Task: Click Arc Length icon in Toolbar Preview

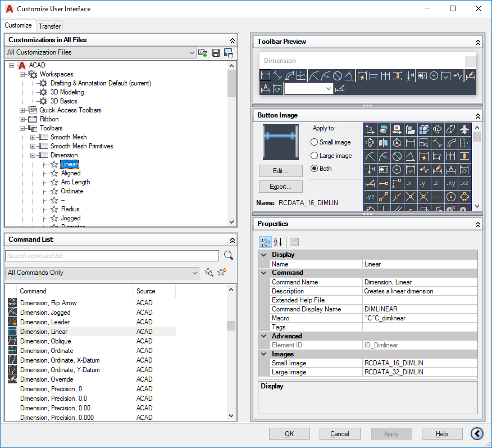Action: pyautogui.click(x=289, y=76)
